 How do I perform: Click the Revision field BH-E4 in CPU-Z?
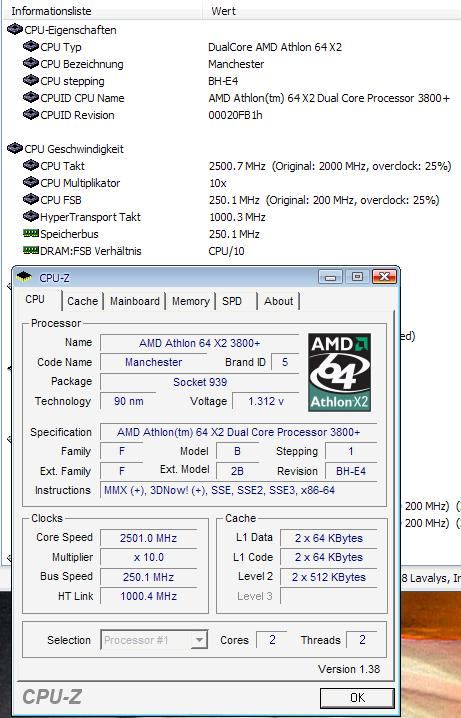pos(351,471)
